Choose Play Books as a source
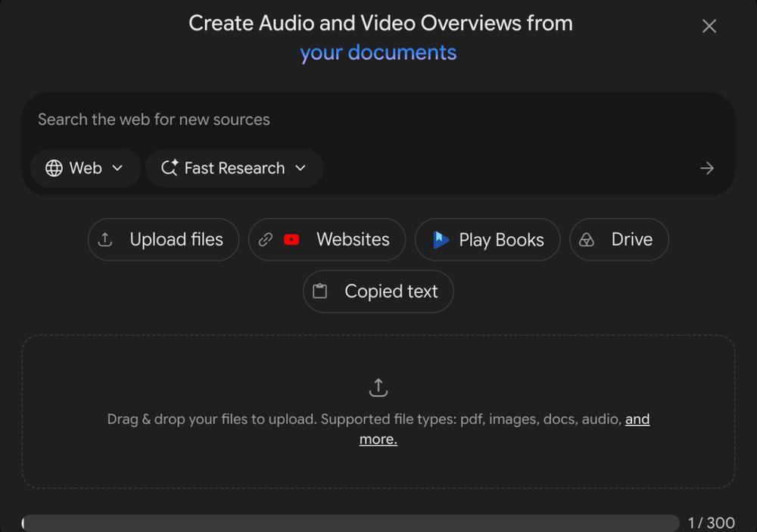The height and width of the screenshot is (532, 757). [x=488, y=239]
